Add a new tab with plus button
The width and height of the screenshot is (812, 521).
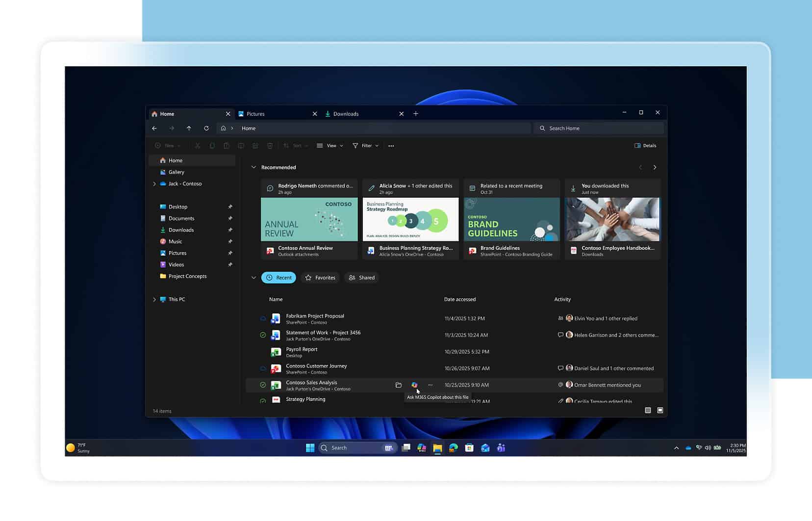point(416,113)
